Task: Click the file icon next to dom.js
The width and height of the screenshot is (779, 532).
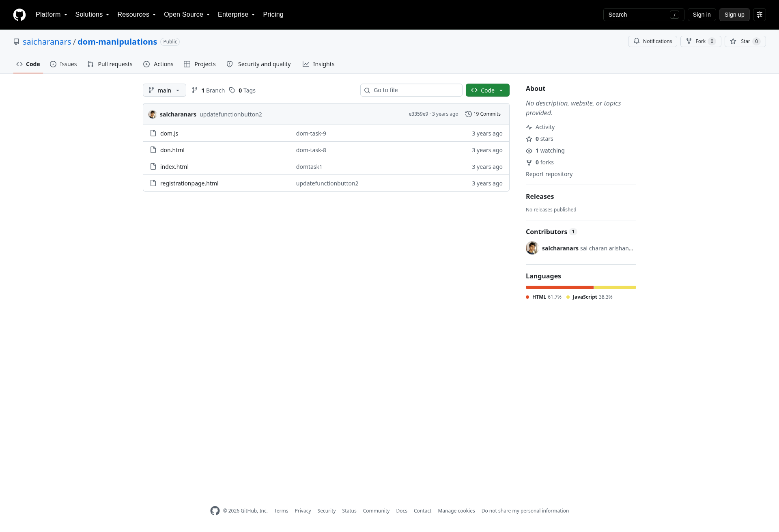Action: (x=153, y=133)
